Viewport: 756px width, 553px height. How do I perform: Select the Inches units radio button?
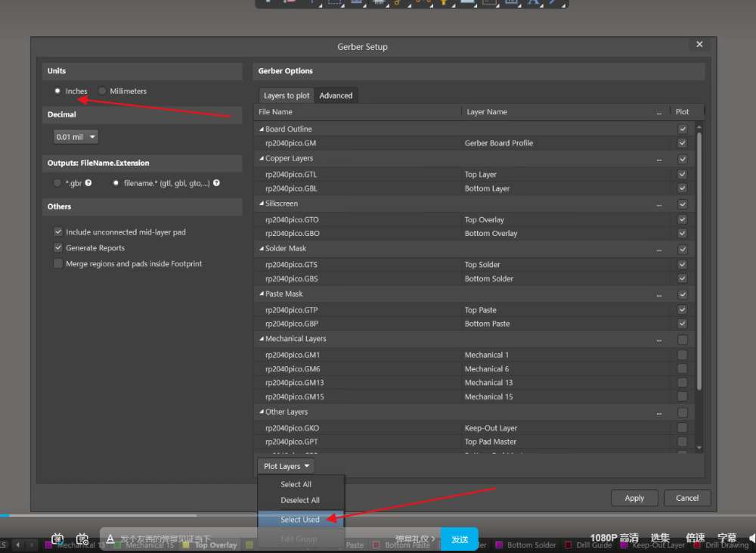(57, 91)
